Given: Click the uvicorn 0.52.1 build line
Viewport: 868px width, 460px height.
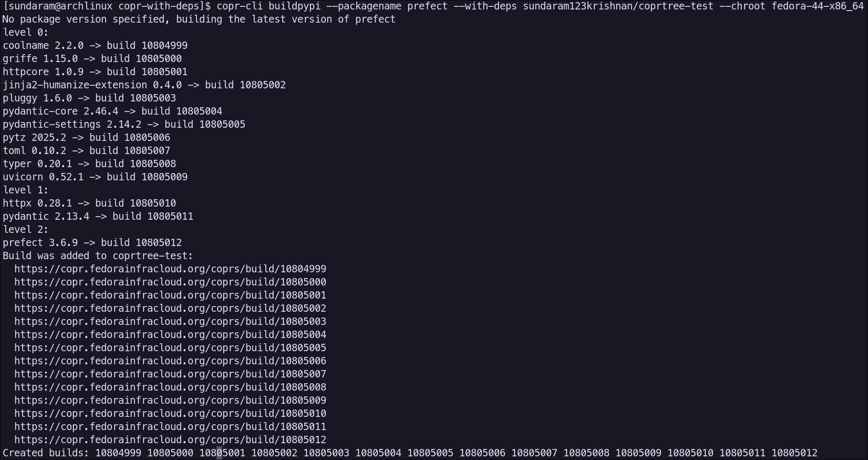Looking at the screenshot, I should (95, 177).
